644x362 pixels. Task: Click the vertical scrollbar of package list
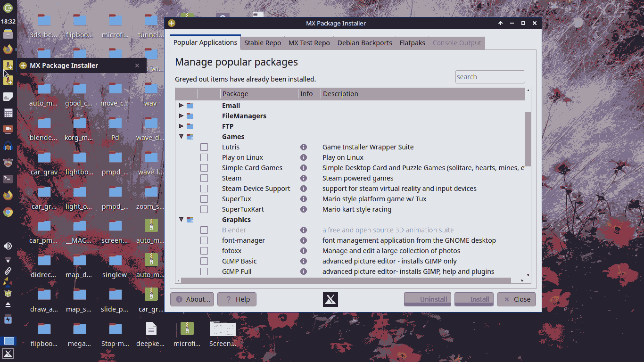(x=528, y=139)
